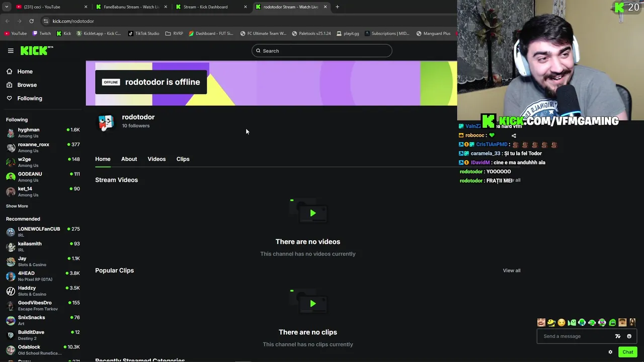Screen dimensions: 644x362
Task: Open Browse in sidebar
Action: pyautogui.click(x=22, y=85)
